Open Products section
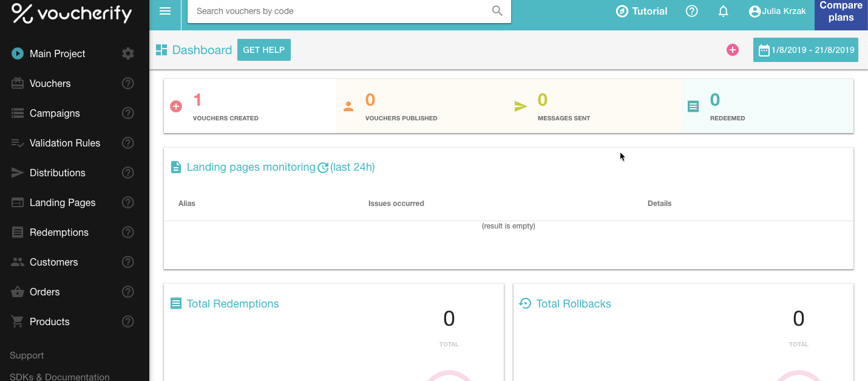This screenshot has height=381, width=868. click(x=49, y=321)
